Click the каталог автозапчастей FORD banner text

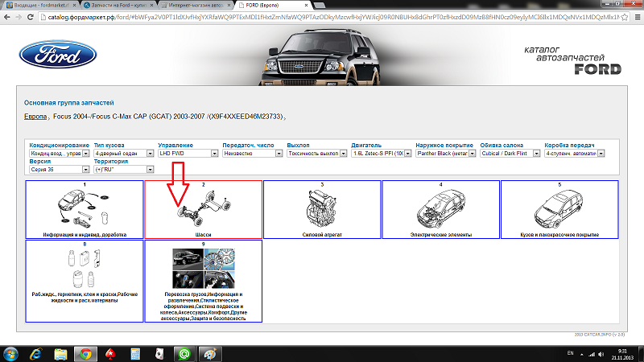(573, 61)
